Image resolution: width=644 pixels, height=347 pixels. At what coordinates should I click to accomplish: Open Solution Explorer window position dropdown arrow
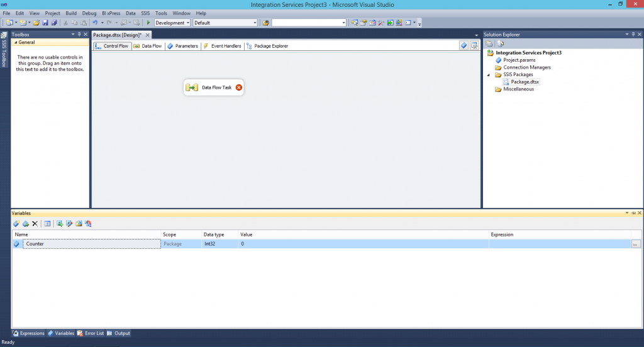point(627,34)
